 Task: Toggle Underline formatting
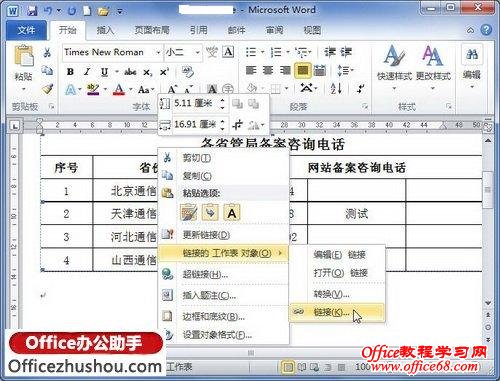click(104, 72)
